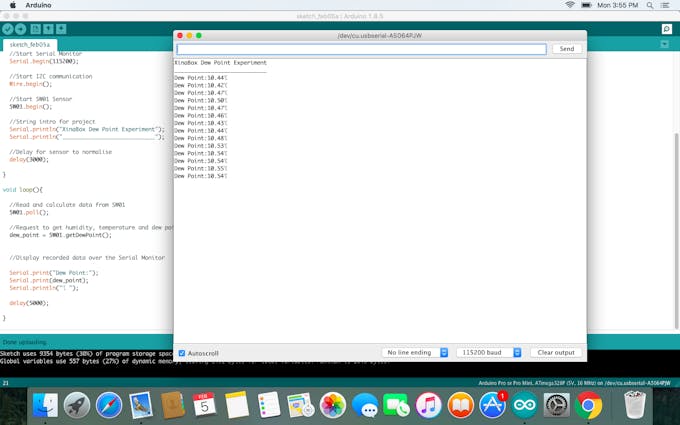Open Notes from the dock
Image resolution: width=680 pixels, height=425 pixels.
pos(237,405)
